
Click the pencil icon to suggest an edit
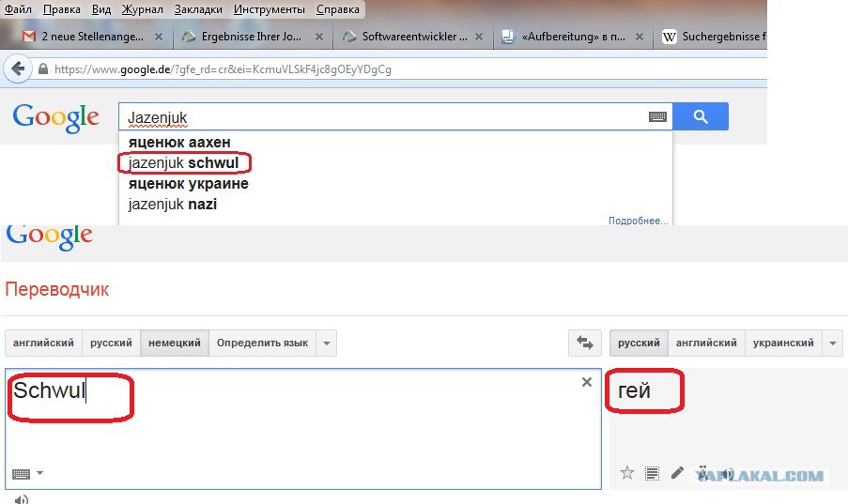[x=677, y=473]
